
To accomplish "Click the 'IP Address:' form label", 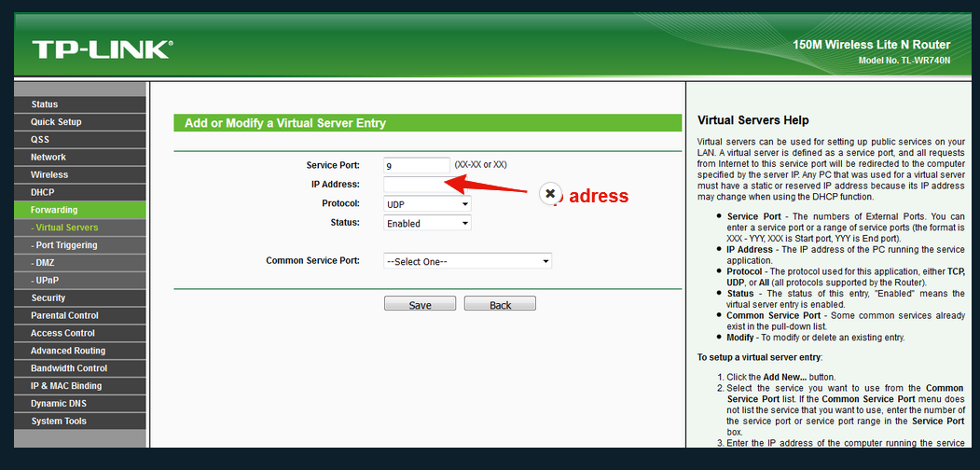I will (x=336, y=185).
